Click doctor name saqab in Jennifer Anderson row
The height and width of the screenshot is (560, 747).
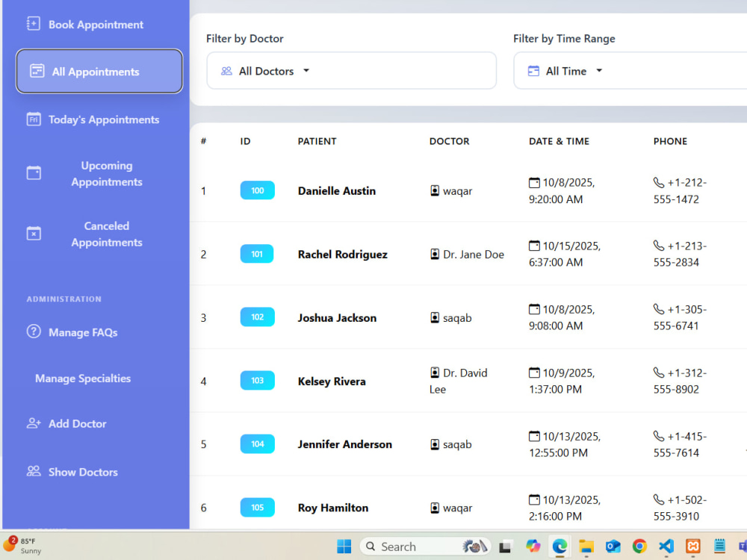pyautogui.click(x=457, y=445)
